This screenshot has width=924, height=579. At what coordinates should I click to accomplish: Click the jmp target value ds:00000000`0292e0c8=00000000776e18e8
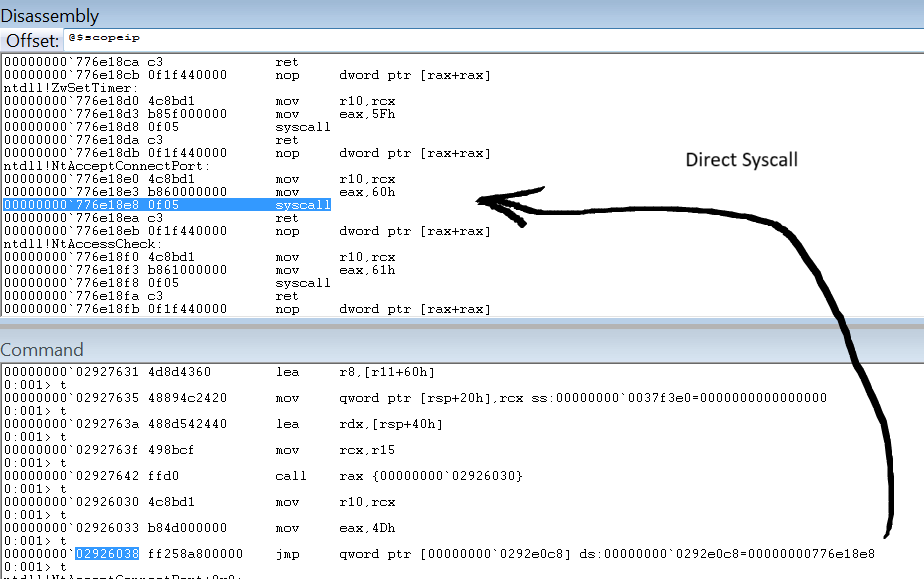[x=727, y=554]
